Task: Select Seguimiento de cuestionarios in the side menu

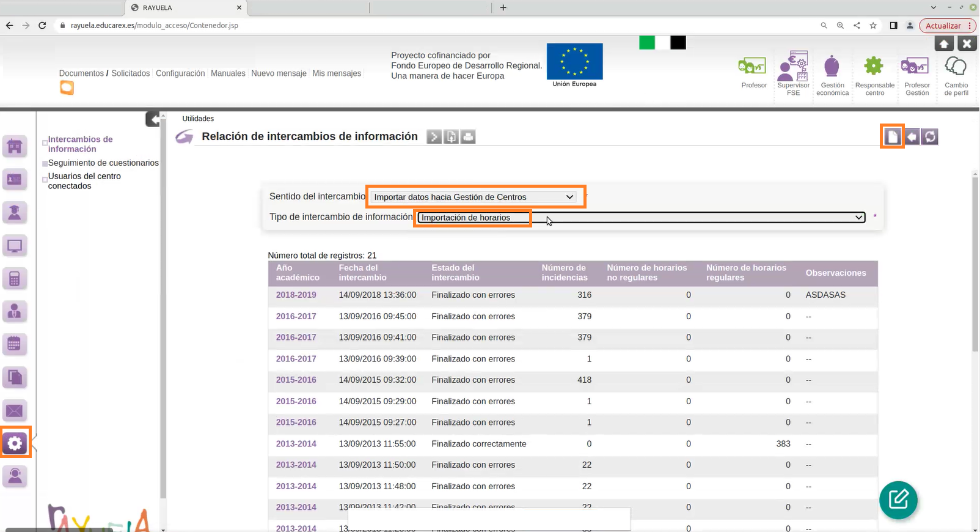Action: coord(103,163)
